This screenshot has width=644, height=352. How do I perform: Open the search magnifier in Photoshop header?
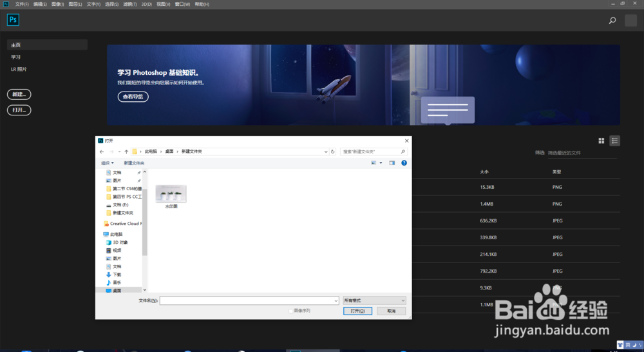point(612,20)
